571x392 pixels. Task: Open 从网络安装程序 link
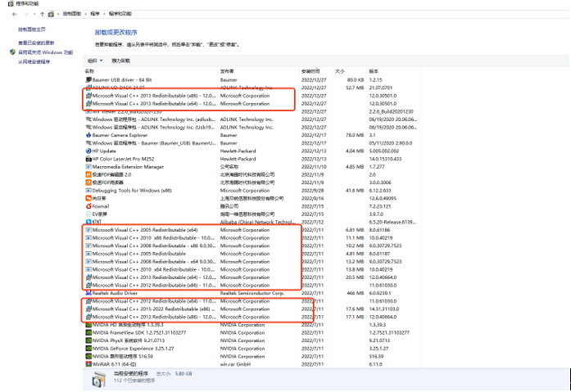coord(34,62)
